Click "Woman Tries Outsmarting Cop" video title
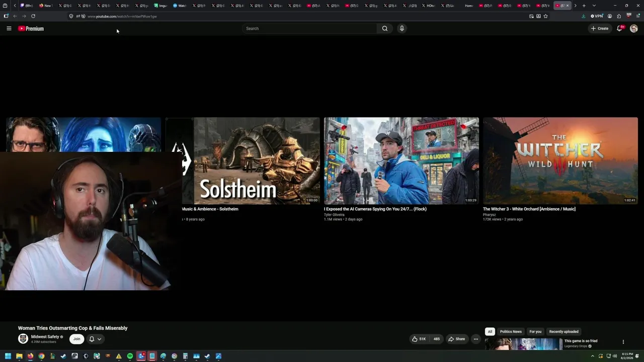Viewport: 644px width, 362px height. pyautogui.click(x=73, y=328)
